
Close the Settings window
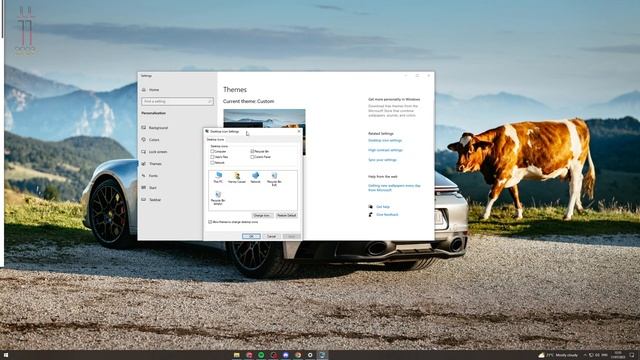coord(429,76)
